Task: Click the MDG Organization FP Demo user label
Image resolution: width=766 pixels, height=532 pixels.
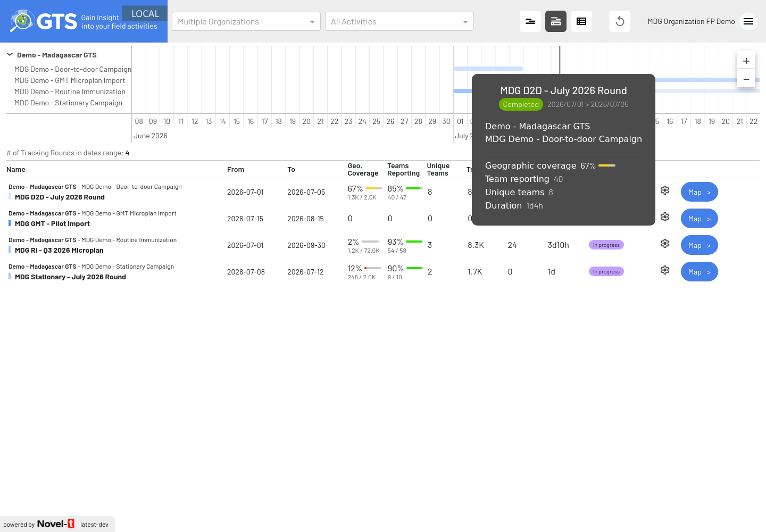Action: point(691,21)
